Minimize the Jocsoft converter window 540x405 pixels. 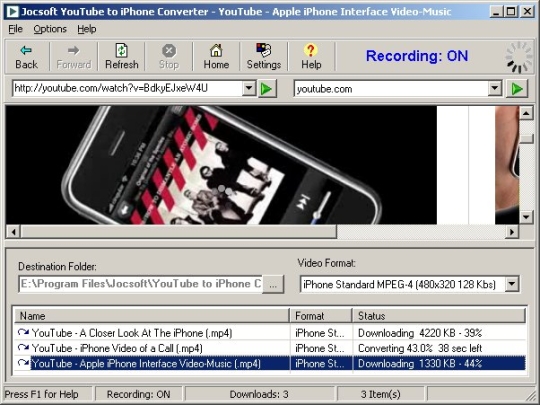[x=496, y=12]
